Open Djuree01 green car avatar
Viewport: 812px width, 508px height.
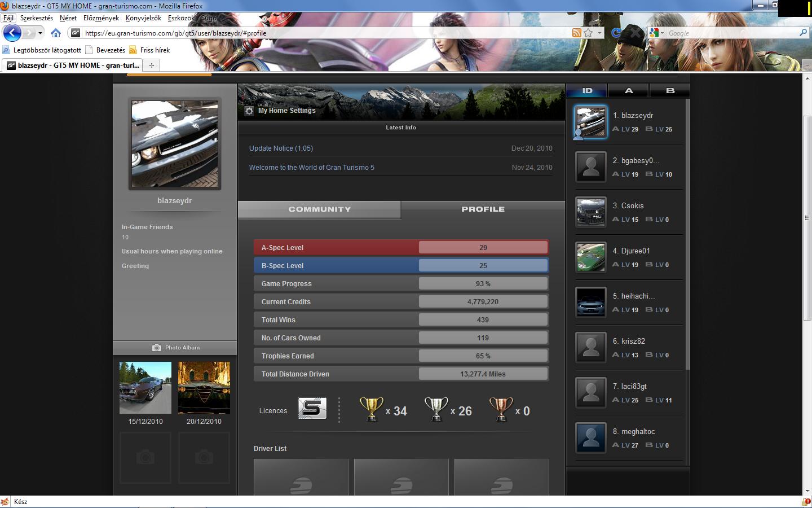(590, 257)
